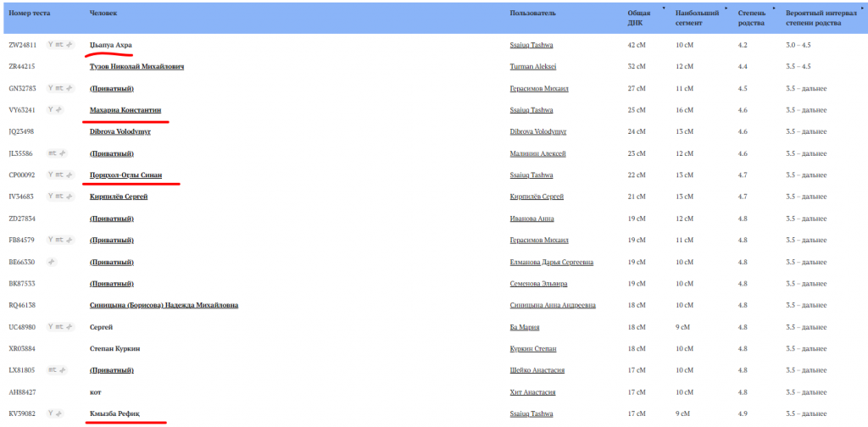Click the Y badge beside test KV39082
868x427 pixels.
pos(56,413)
